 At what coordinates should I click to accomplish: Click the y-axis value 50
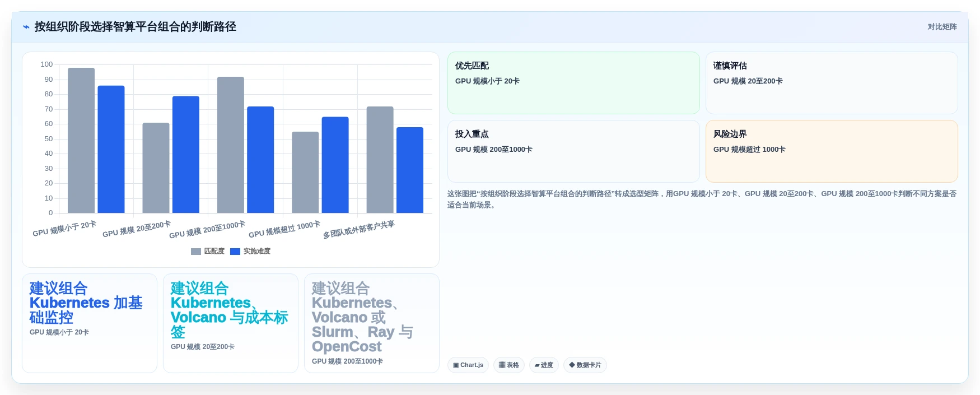point(49,139)
